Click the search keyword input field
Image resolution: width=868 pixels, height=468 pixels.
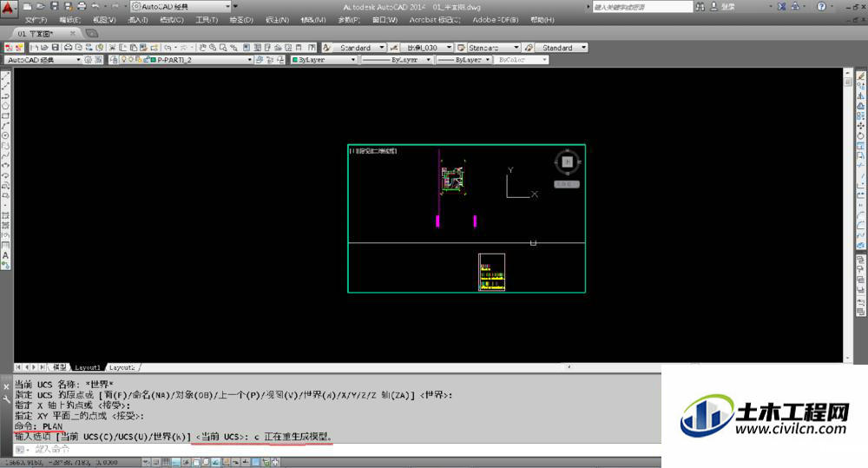click(x=642, y=7)
